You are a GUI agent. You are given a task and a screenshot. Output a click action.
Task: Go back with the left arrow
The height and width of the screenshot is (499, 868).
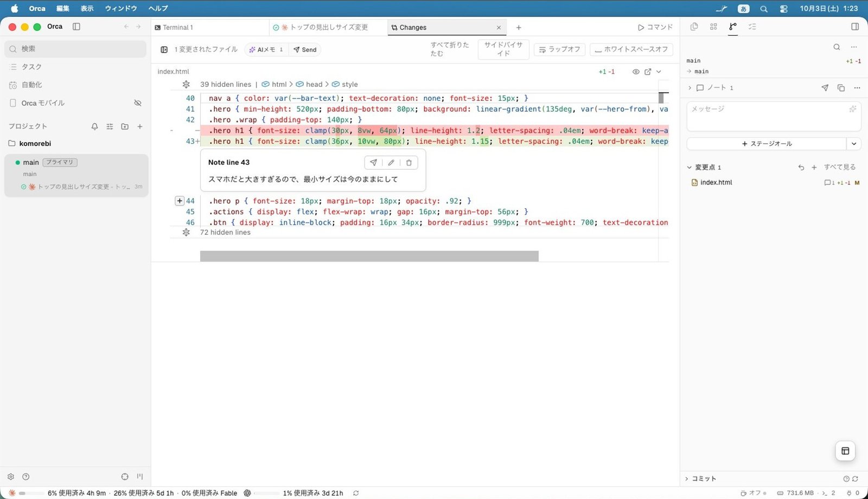[x=126, y=27]
